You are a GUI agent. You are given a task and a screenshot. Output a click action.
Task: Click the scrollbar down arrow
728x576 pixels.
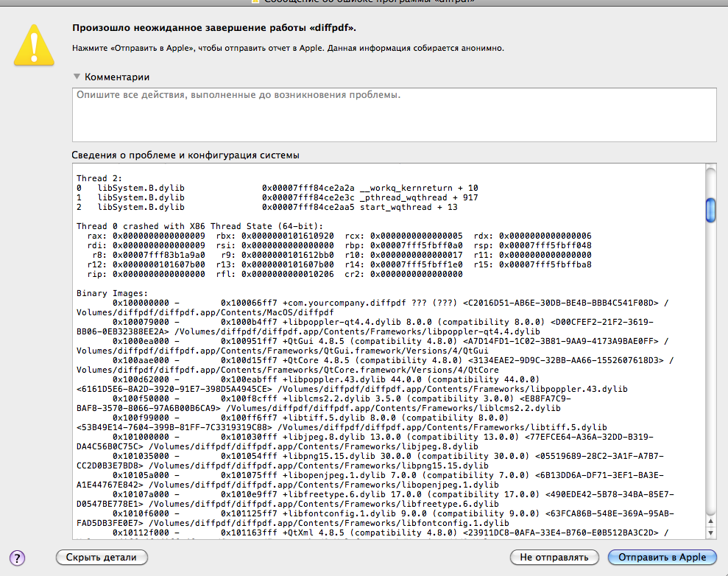[x=710, y=533]
